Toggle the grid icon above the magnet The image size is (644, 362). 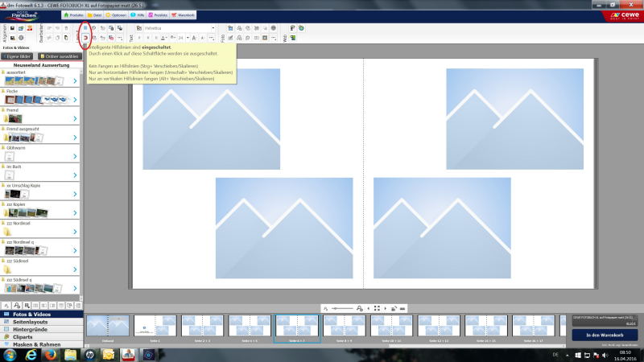click(85, 28)
